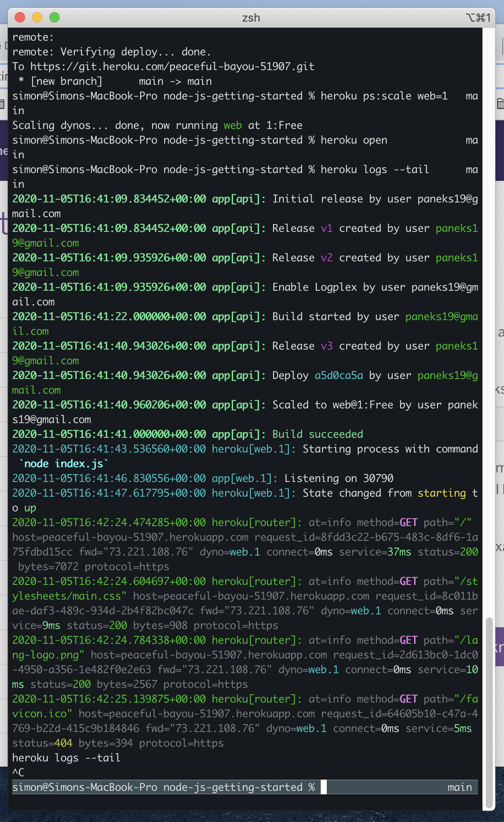Click the heroku ps:scale web=1 command
The height and width of the screenshot is (822, 504).
pyautogui.click(x=384, y=96)
